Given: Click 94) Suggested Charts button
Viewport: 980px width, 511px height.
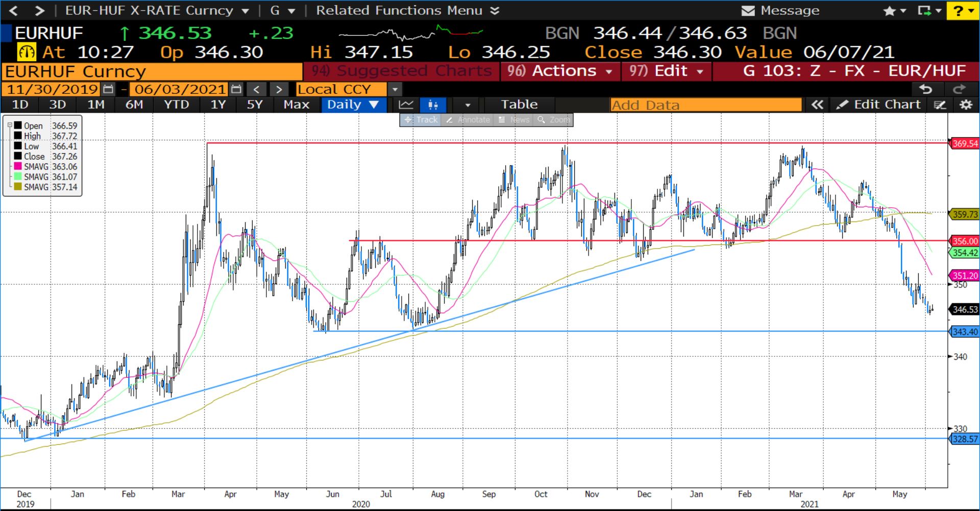Looking at the screenshot, I should 401,71.
